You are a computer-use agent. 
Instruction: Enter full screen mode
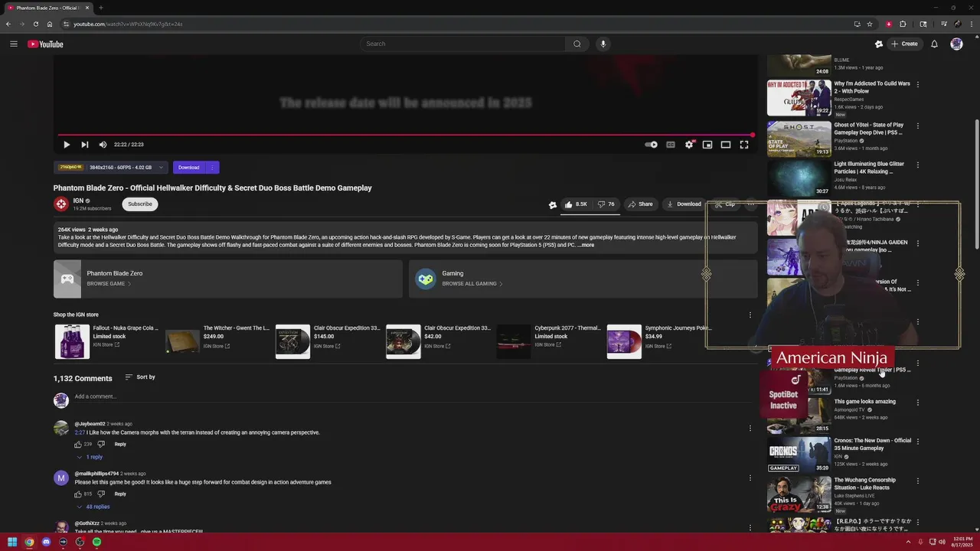tap(744, 145)
